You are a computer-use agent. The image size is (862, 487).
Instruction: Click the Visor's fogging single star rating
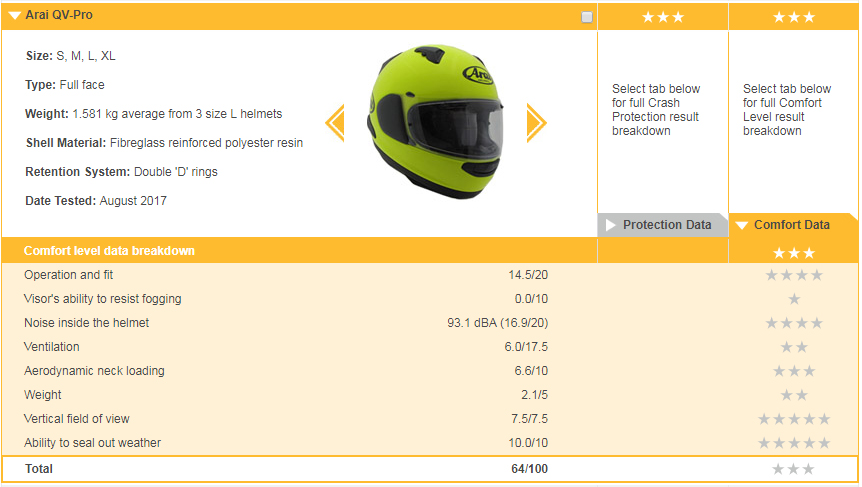tap(794, 299)
